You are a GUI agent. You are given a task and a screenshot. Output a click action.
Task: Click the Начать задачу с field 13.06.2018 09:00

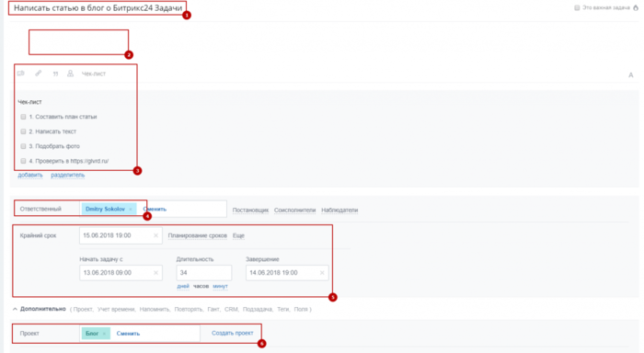tap(121, 273)
